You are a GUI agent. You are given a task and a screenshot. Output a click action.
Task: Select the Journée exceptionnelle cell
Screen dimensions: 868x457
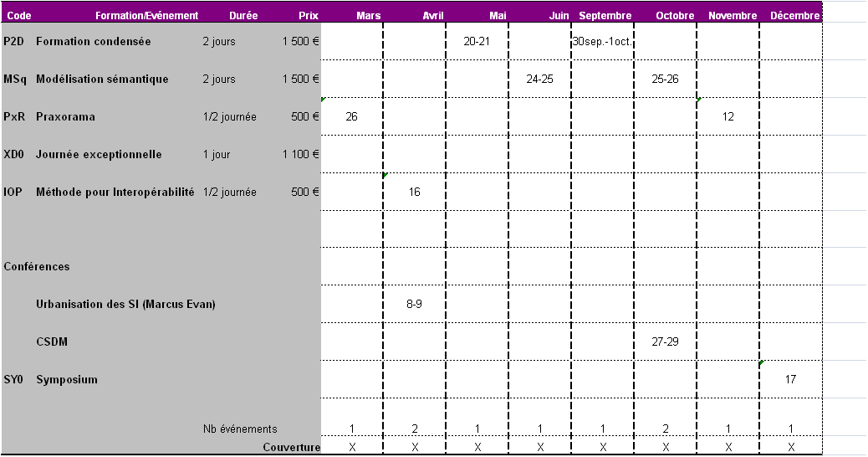pos(99,155)
